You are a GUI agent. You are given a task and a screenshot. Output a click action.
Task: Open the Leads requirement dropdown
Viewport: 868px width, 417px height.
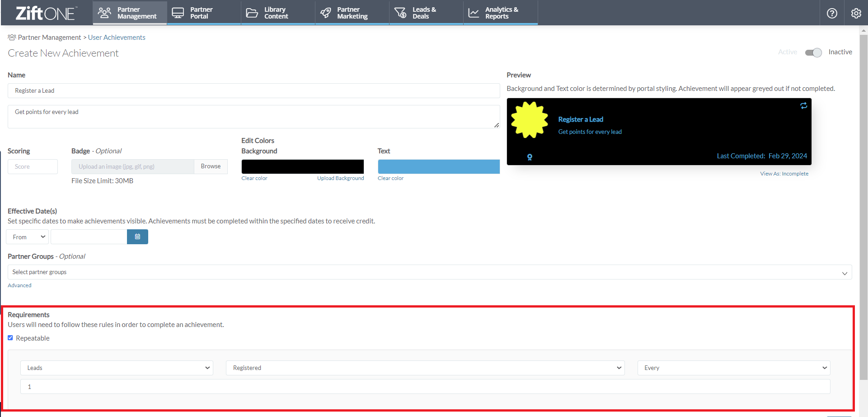click(117, 368)
